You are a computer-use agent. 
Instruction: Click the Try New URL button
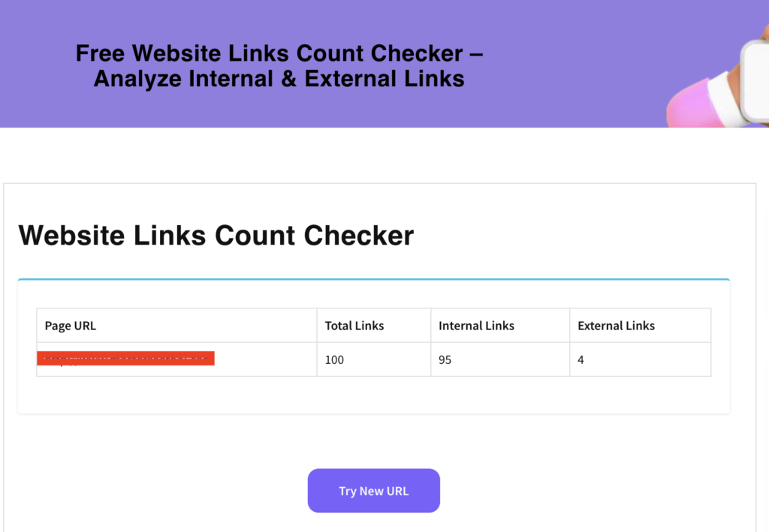tap(373, 490)
